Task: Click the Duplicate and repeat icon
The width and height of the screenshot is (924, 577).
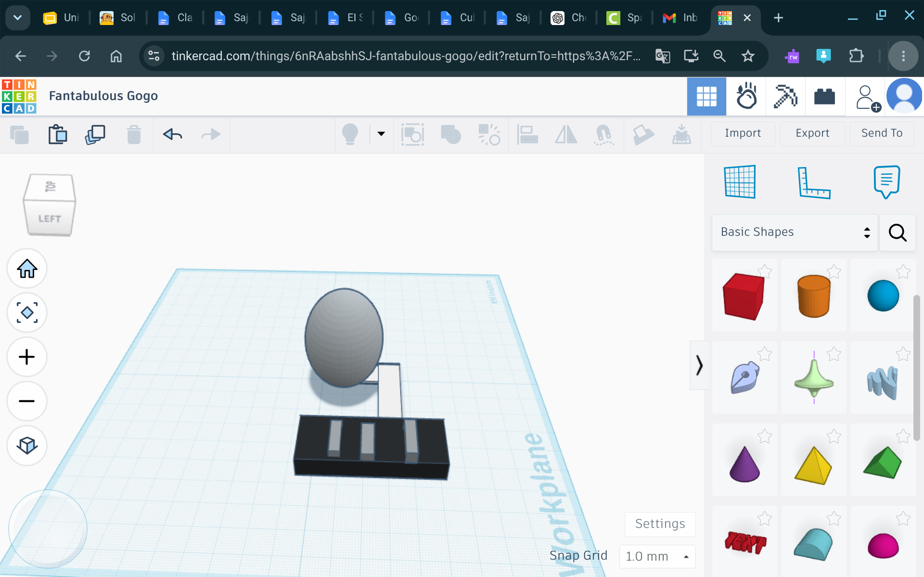Action: pos(95,134)
